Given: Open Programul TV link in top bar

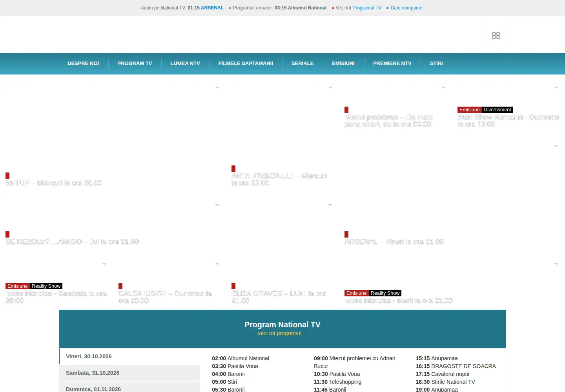Looking at the screenshot, I should point(367,8).
